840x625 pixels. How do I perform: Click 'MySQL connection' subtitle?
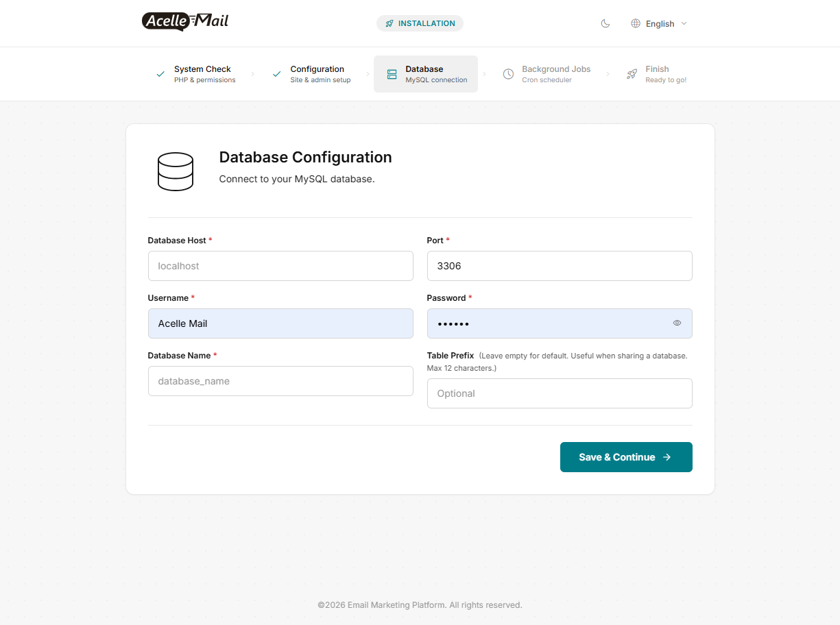point(436,80)
